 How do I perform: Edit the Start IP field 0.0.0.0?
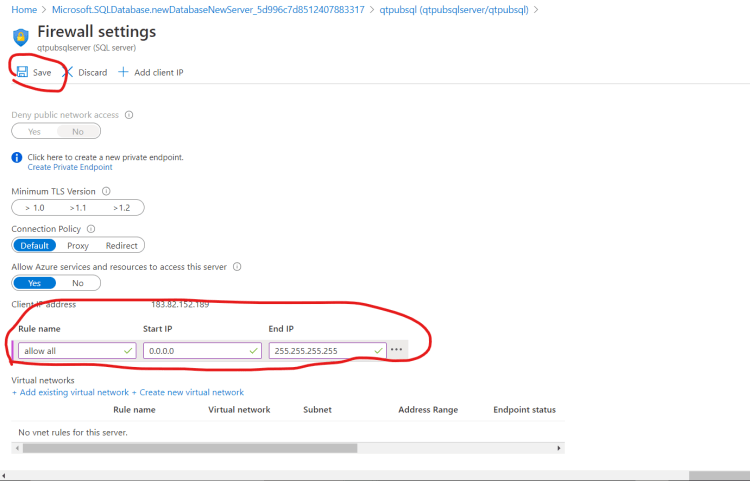(202, 350)
